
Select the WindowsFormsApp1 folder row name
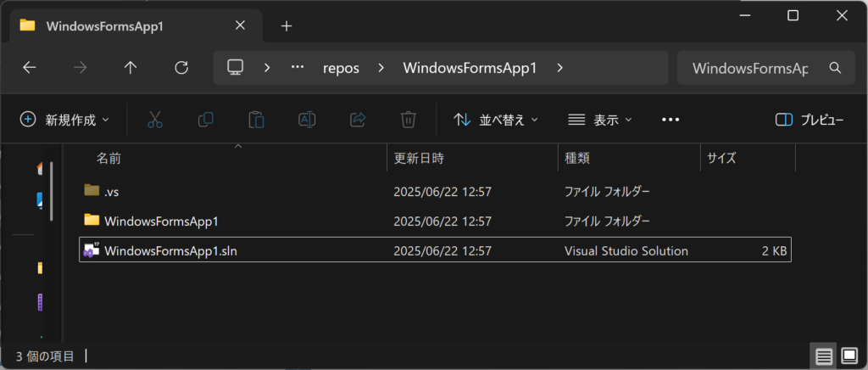point(161,221)
